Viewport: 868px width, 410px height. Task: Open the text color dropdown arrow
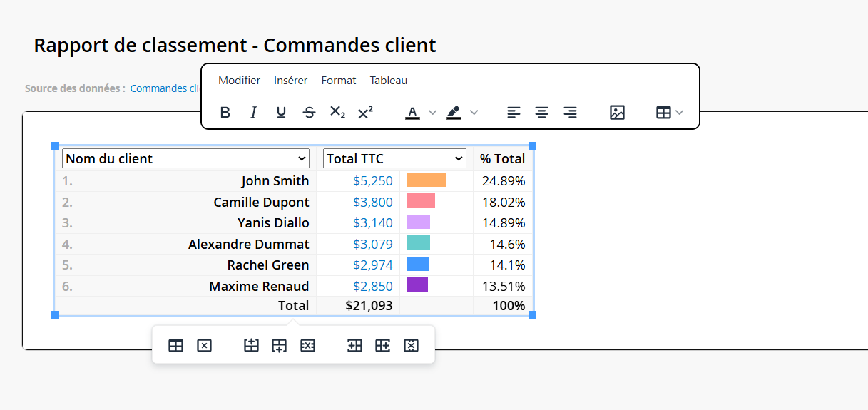pos(432,113)
